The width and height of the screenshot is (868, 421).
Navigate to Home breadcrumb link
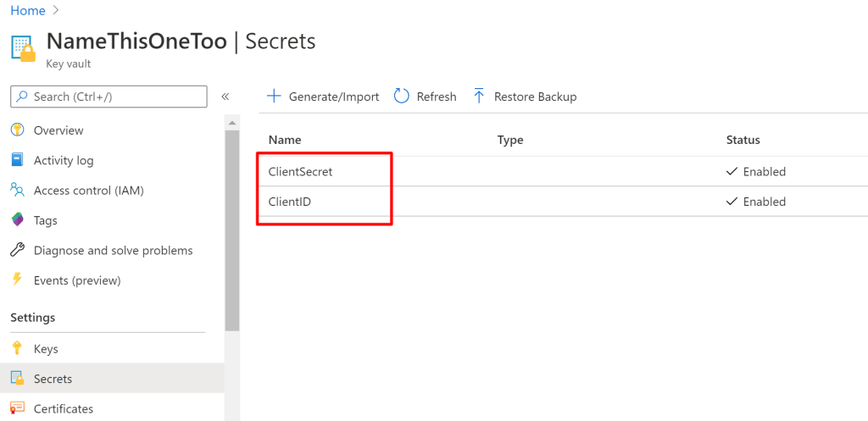click(28, 11)
